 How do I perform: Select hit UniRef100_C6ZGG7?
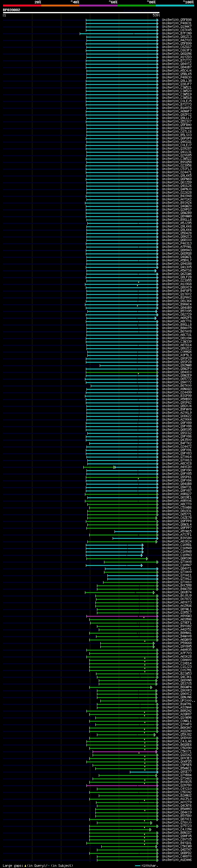[176, 47]
